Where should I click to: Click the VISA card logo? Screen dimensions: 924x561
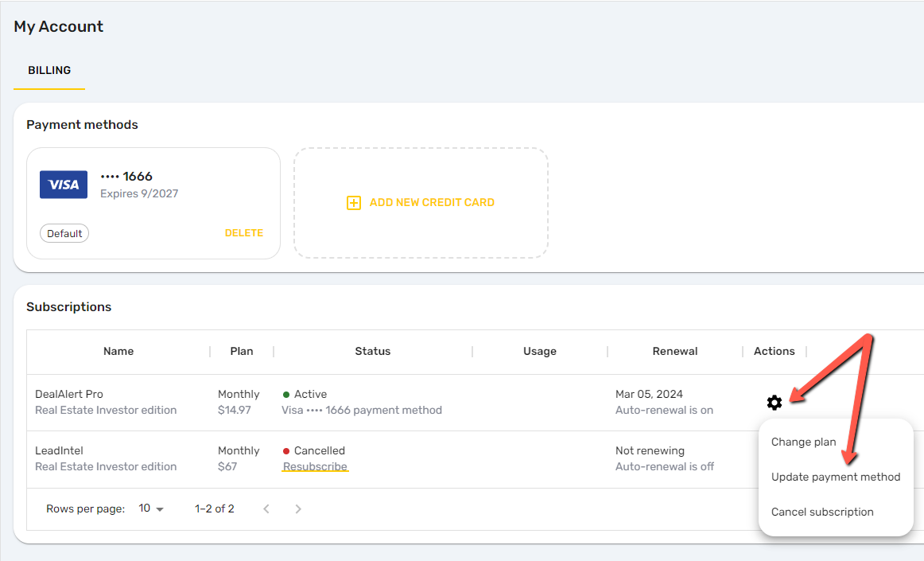click(x=64, y=185)
